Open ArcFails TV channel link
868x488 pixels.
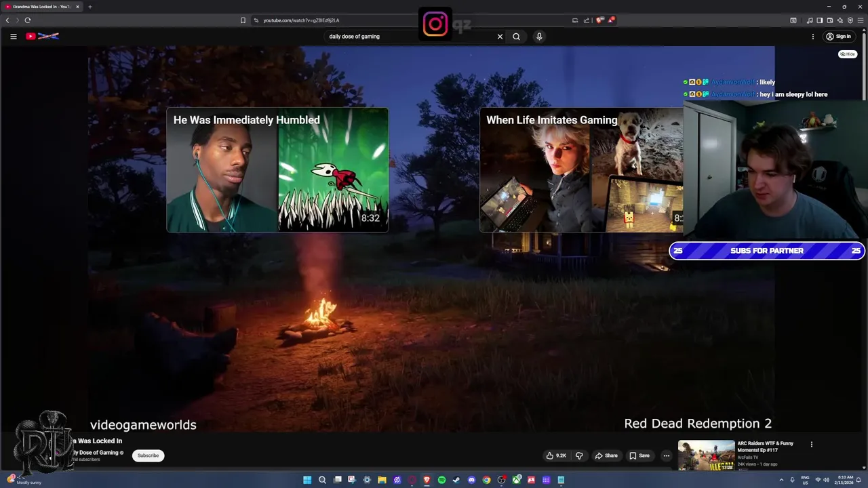click(x=749, y=457)
